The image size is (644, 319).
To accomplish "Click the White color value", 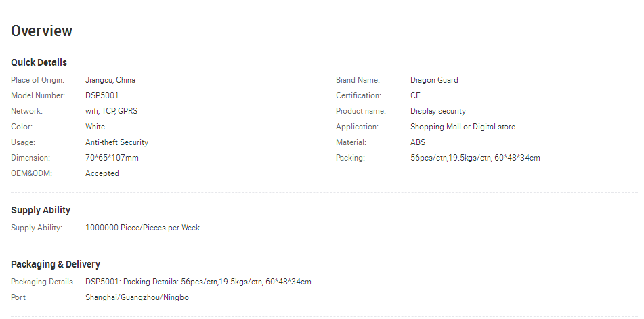I will (95, 127).
